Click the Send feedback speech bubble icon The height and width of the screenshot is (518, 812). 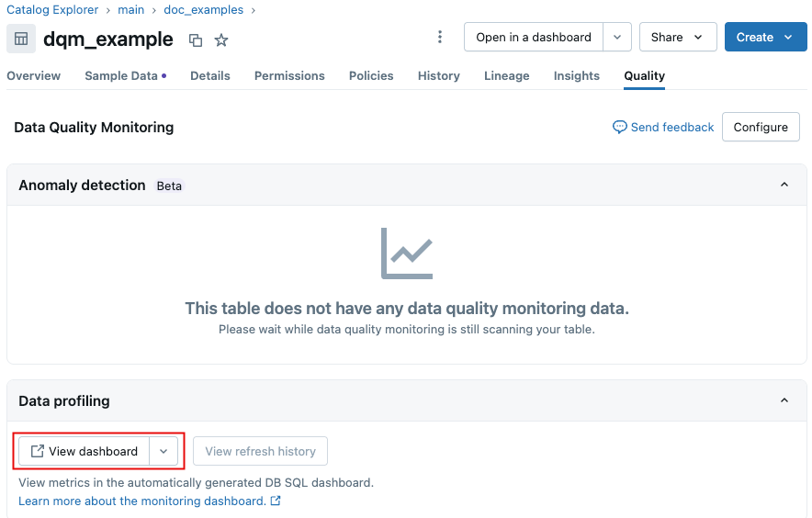tap(620, 127)
